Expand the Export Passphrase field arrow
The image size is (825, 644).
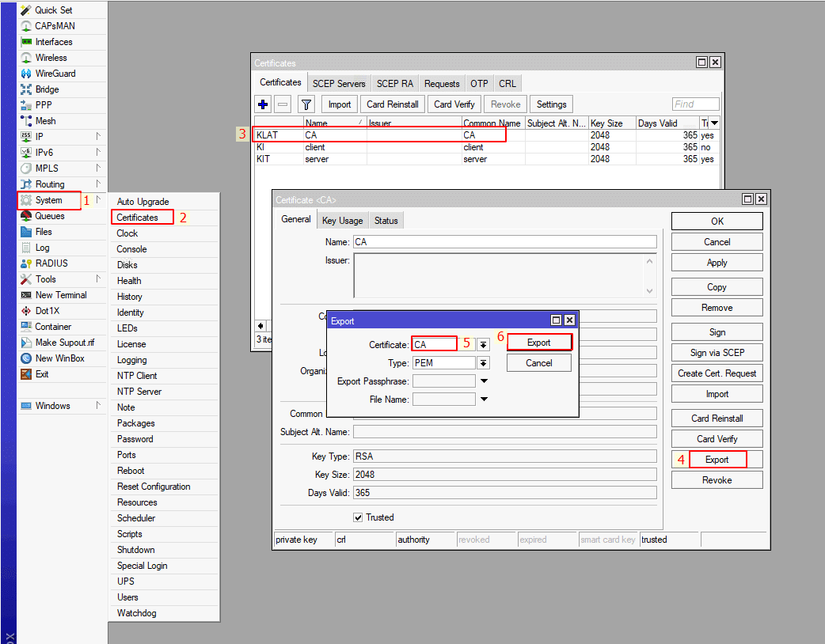(484, 381)
